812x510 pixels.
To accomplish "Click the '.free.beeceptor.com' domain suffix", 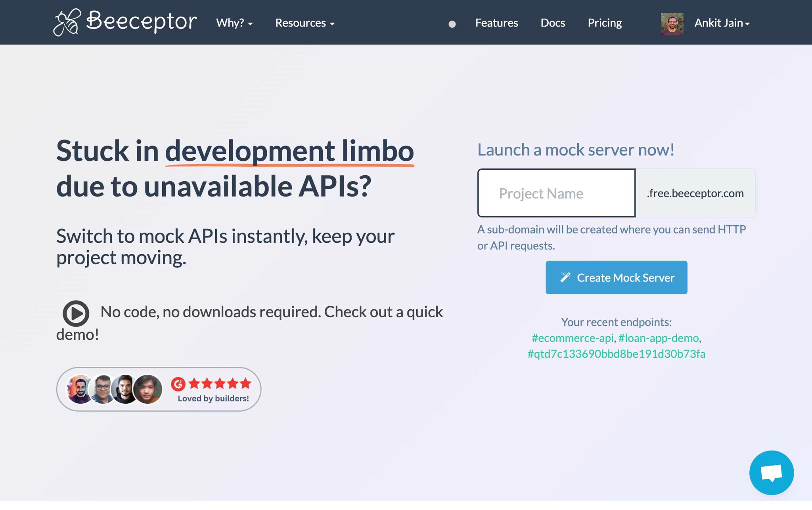I will [x=695, y=193].
